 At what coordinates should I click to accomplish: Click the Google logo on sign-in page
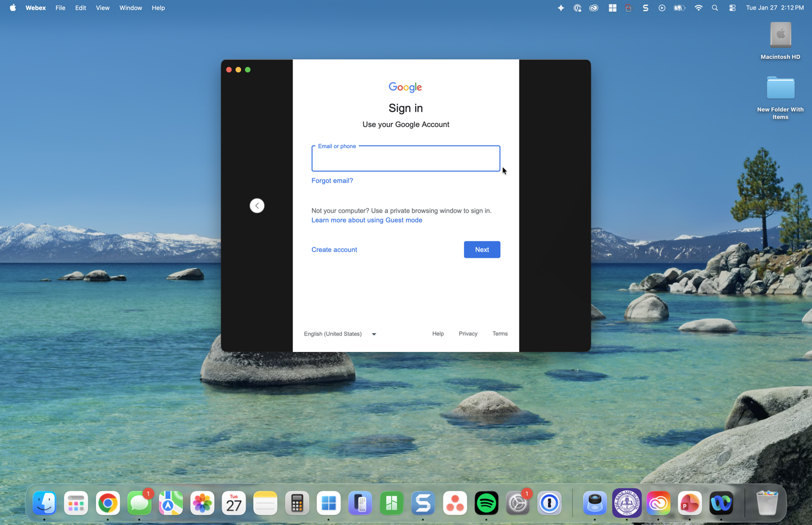(405, 87)
